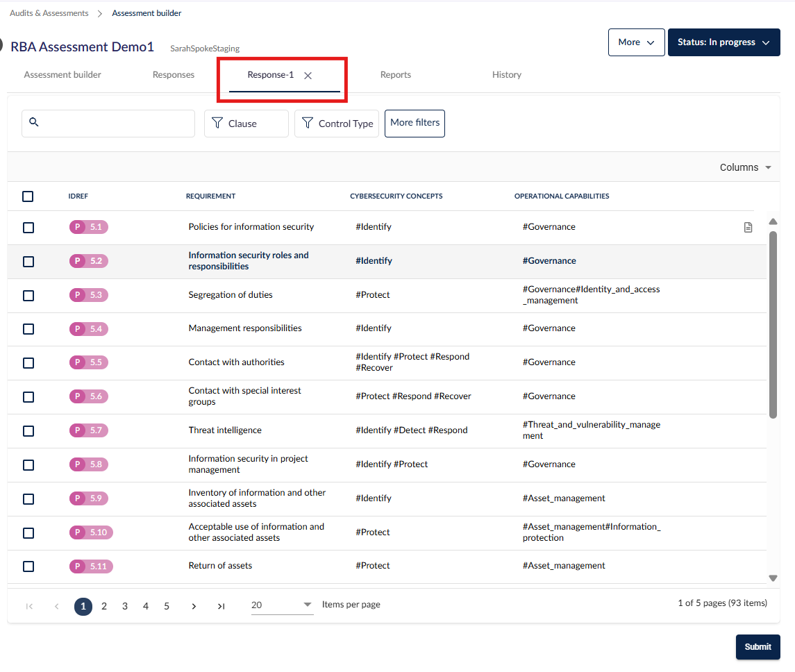Image resolution: width=795 pixels, height=672 pixels.
Task: Expand the Status: In progress dropdown
Action: [x=723, y=42]
